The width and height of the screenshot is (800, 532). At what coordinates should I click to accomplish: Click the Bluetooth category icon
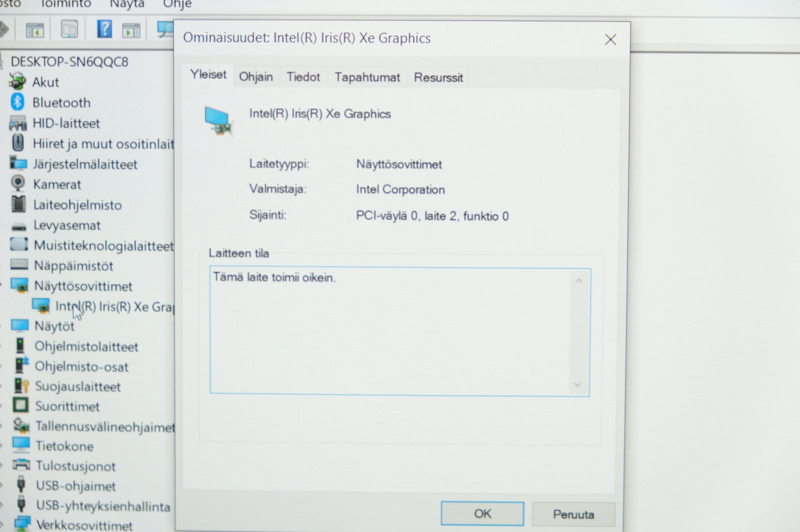pos(17,102)
